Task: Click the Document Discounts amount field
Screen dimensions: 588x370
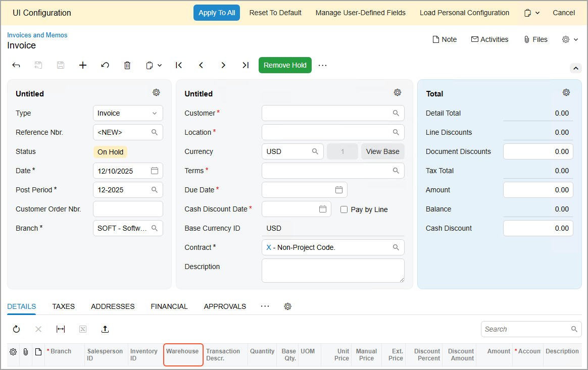Action: [x=538, y=151]
